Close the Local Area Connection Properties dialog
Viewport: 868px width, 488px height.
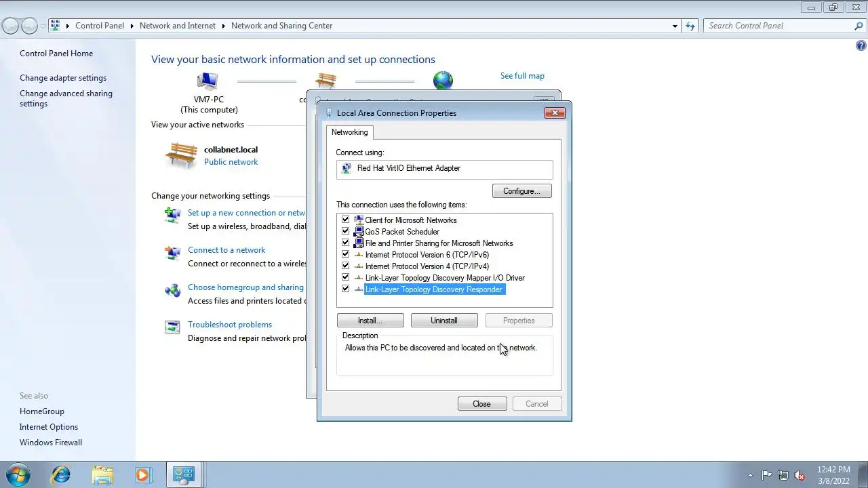point(555,113)
